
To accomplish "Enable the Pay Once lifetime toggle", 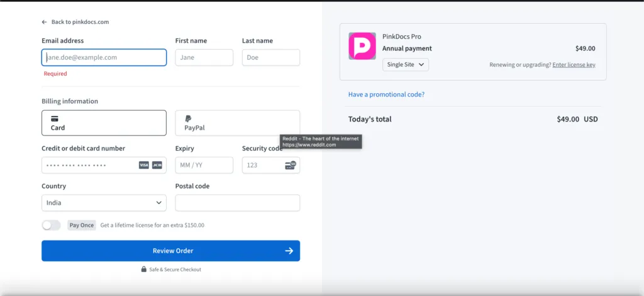I will click(x=51, y=225).
